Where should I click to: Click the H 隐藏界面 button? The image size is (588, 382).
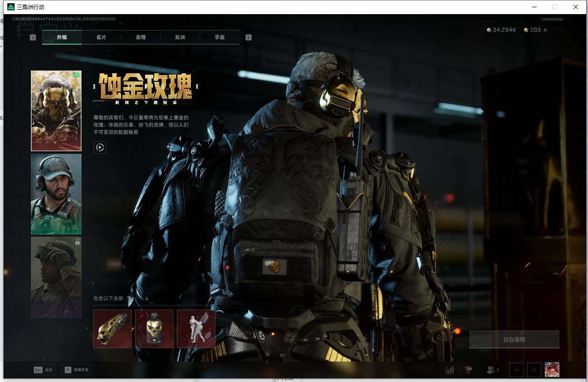pyautogui.click(x=76, y=370)
